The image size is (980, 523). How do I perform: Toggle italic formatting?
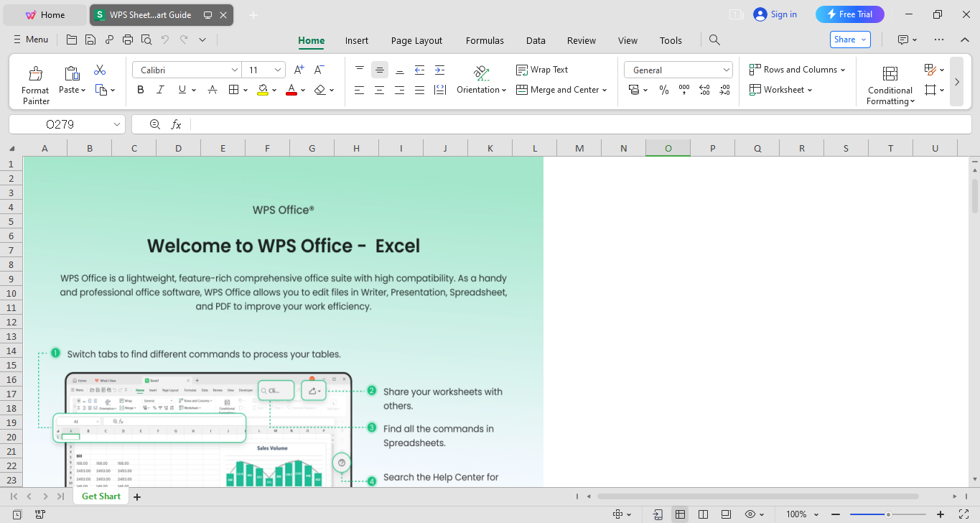point(160,89)
